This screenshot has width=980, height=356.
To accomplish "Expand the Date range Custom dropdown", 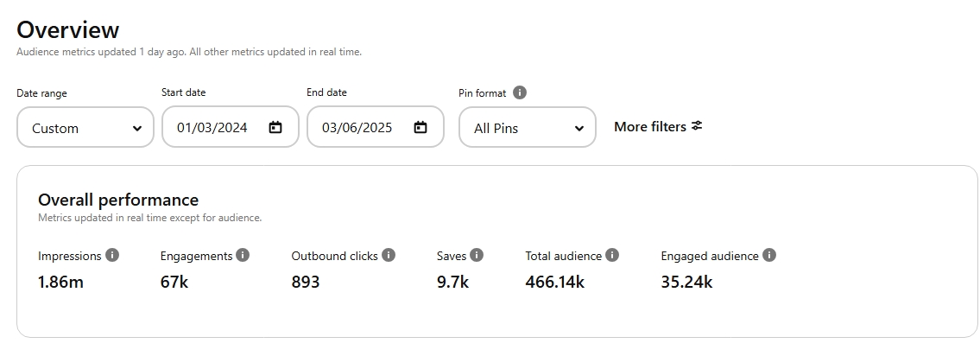I will click(x=85, y=127).
